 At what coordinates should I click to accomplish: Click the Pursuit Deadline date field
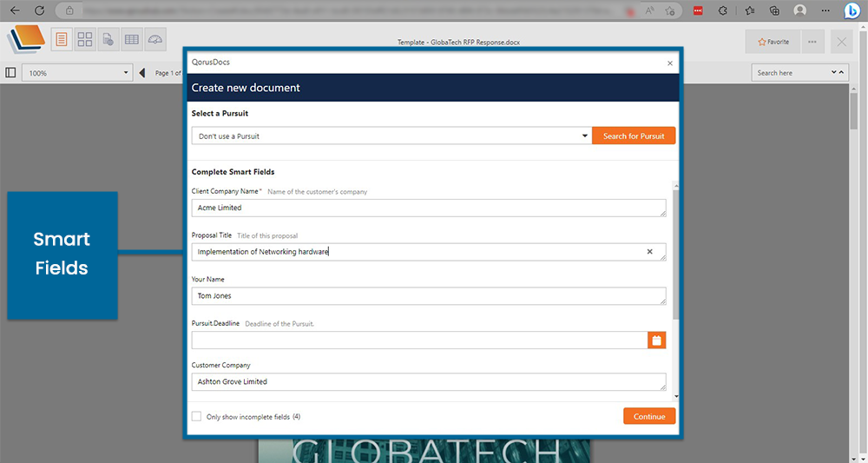(x=419, y=340)
